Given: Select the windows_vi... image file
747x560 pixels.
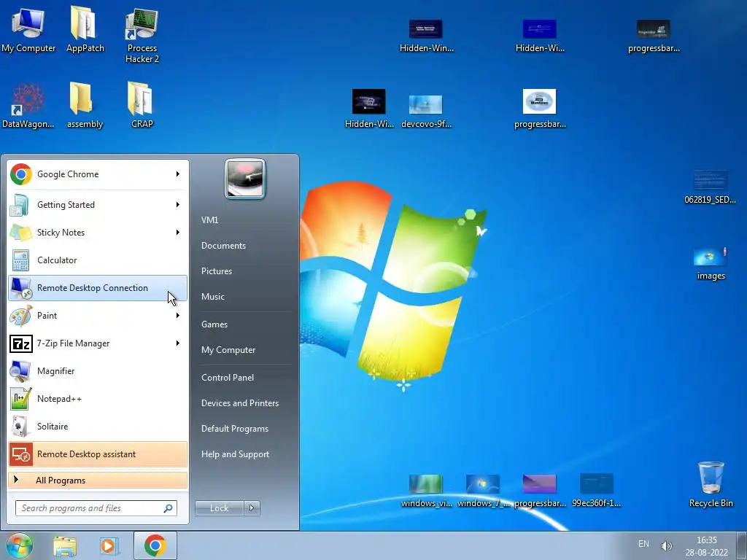Looking at the screenshot, I should pos(426,491).
